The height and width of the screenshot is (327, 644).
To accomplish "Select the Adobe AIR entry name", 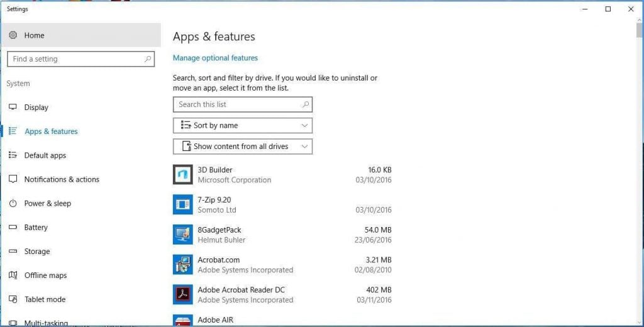I will [x=215, y=319].
